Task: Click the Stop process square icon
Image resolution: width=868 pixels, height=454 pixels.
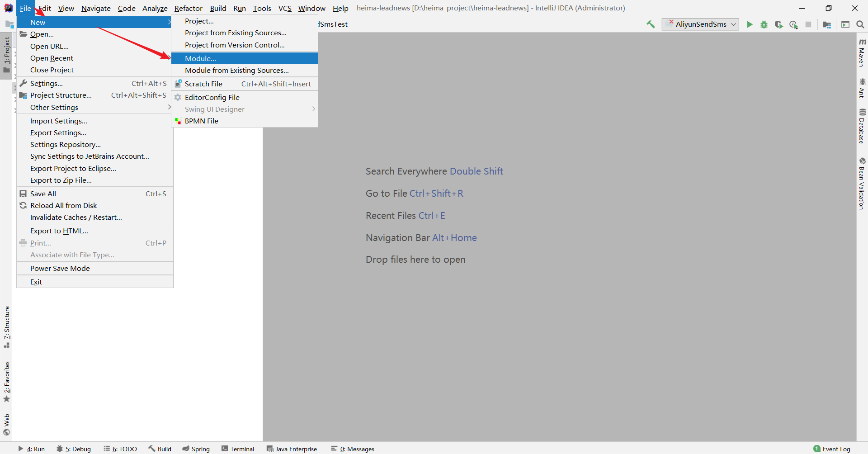Action: [808, 24]
